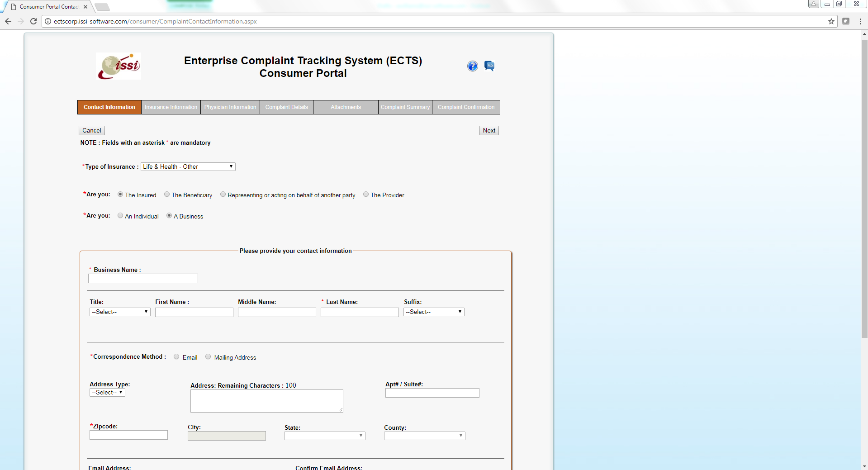Screen dimensions: 868x470
Task: Click the browser extension icon beside the star
Action: [846, 21]
